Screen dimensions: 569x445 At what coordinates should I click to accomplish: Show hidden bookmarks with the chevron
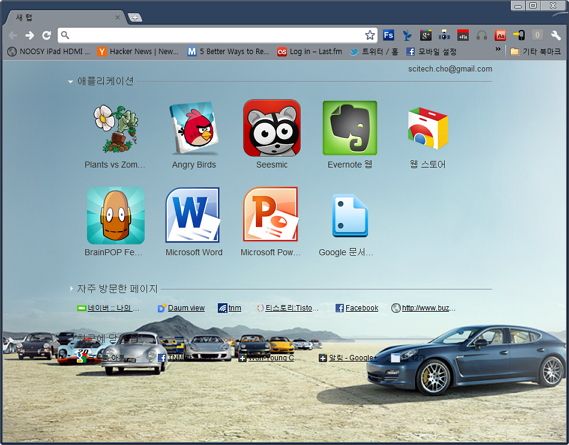498,49
